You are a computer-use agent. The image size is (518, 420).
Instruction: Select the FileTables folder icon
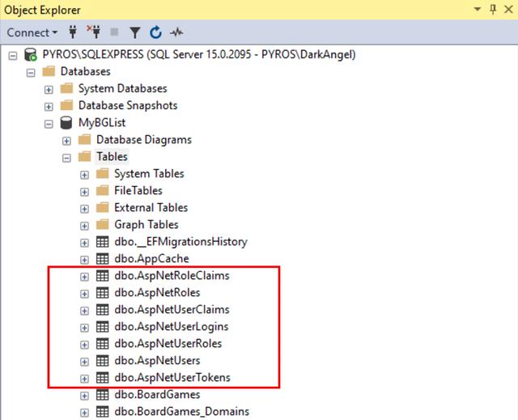(x=103, y=190)
